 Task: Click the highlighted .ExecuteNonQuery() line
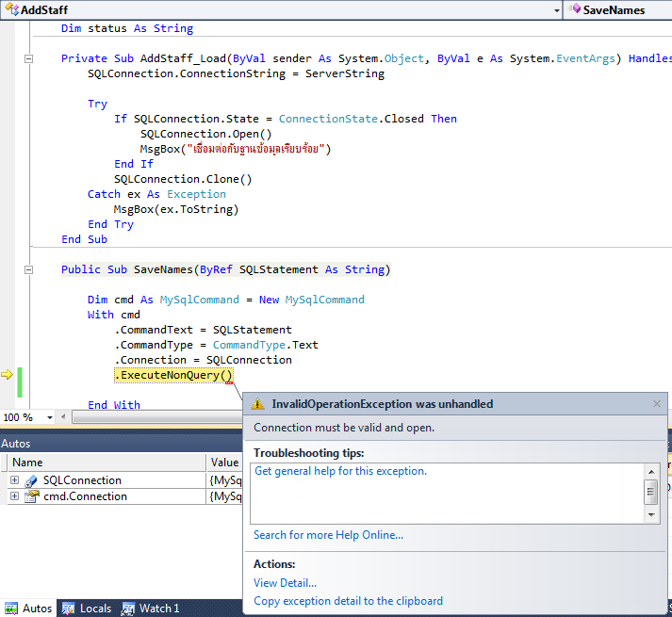point(173,375)
